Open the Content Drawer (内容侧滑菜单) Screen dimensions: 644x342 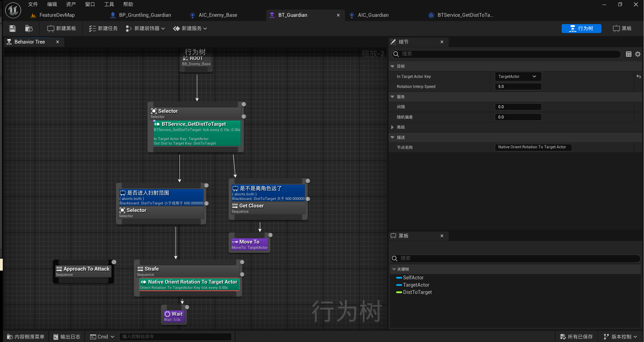[26, 337]
